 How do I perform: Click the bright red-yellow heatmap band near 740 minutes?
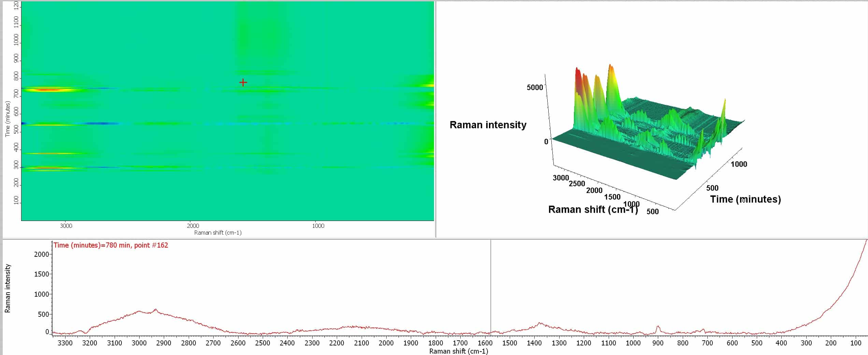pos(48,90)
